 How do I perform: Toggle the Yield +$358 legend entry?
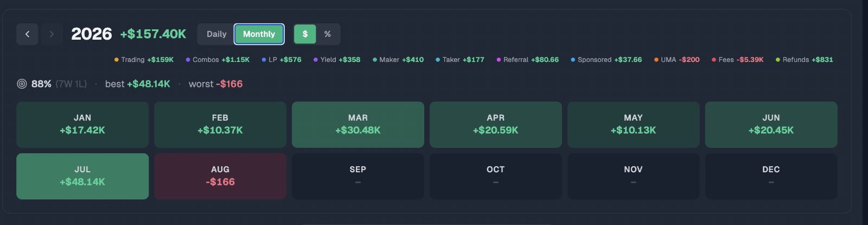pyautogui.click(x=337, y=60)
